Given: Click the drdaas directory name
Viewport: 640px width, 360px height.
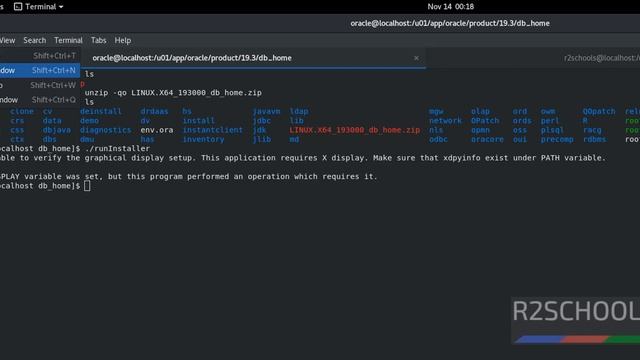Looking at the screenshot, I should (154, 111).
